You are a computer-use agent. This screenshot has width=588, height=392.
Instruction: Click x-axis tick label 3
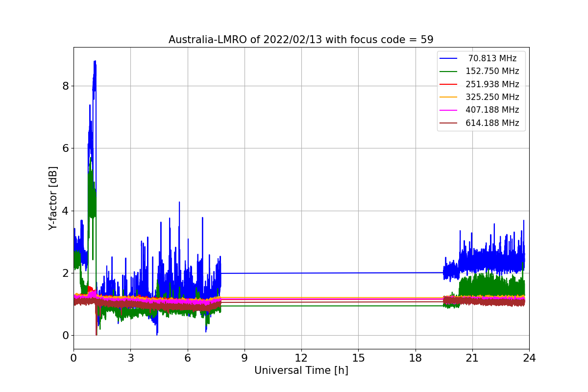tap(130, 358)
